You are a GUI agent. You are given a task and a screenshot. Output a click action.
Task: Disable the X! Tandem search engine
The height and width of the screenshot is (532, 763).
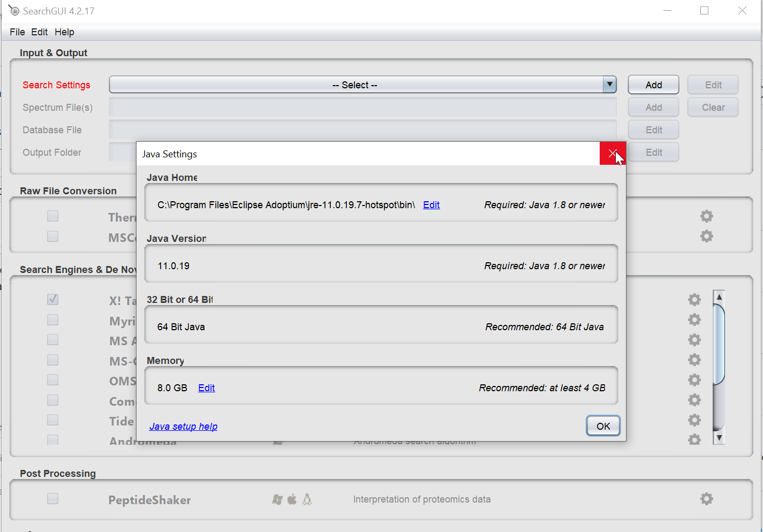52,300
